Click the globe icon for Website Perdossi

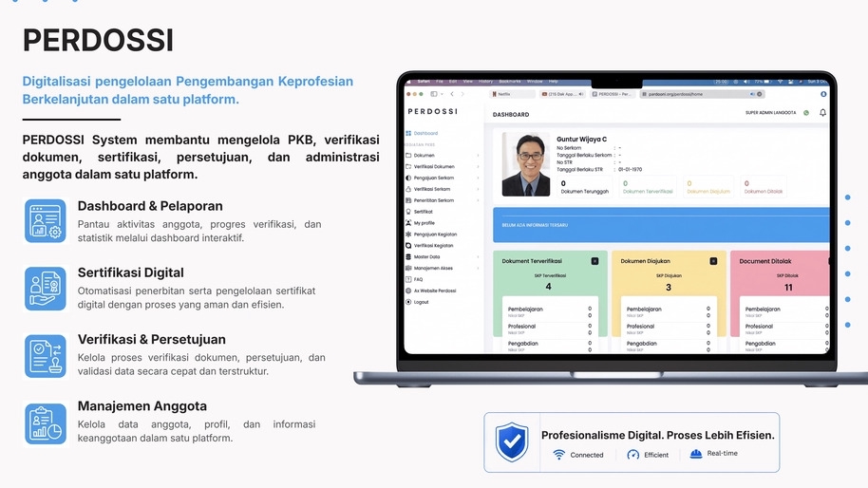click(x=408, y=291)
